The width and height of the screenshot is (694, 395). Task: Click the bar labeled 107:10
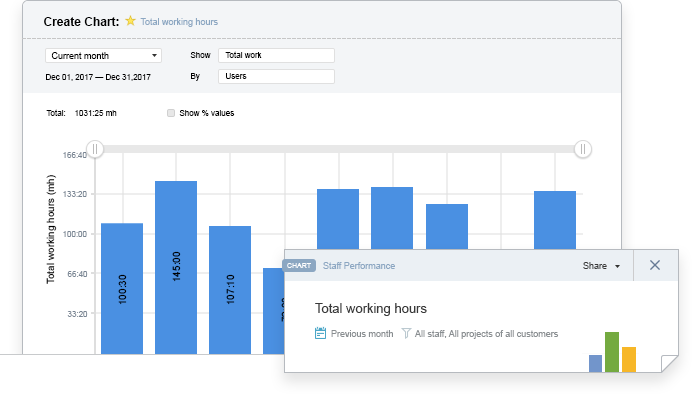tap(230, 290)
